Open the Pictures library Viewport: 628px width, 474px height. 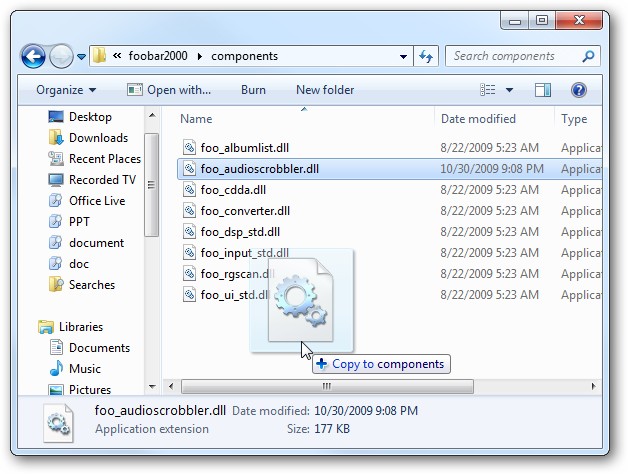click(90, 389)
